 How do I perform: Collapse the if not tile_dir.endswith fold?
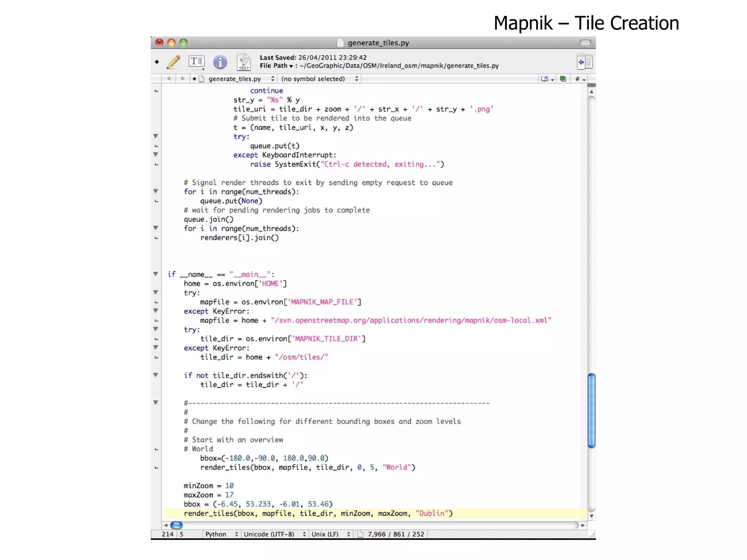click(x=156, y=375)
